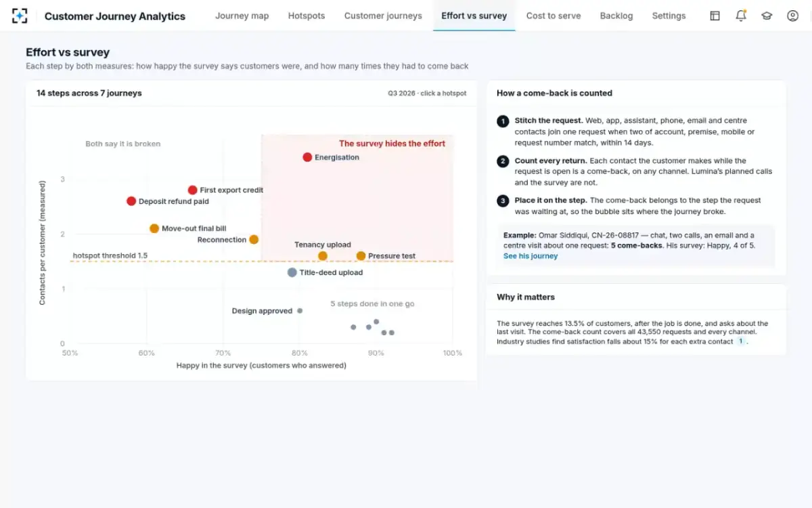This screenshot has height=508, width=812.
Task: Select the Effort vs survey tab
Action: point(474,16)
